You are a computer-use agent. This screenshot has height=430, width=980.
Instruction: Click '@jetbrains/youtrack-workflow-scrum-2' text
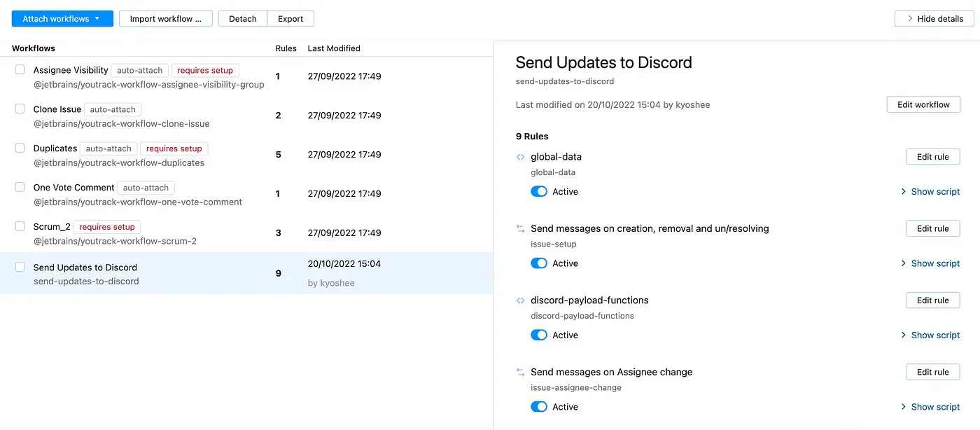pos(115,241)
